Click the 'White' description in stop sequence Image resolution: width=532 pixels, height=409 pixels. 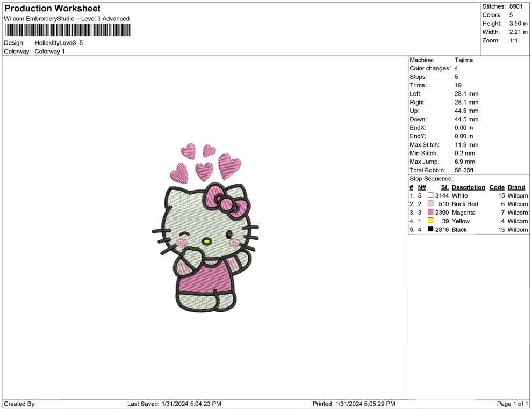pyautogui.click(x=460, y=195)
